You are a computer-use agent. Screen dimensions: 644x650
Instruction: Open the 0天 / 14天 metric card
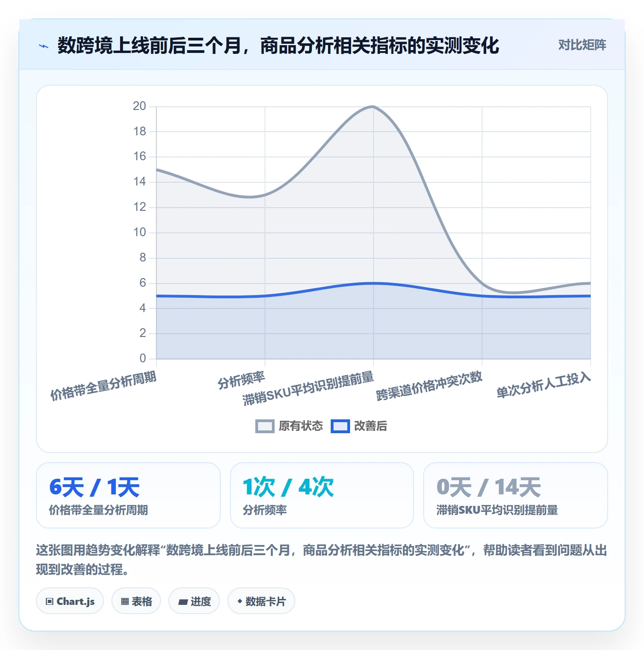tap(516, 495)
